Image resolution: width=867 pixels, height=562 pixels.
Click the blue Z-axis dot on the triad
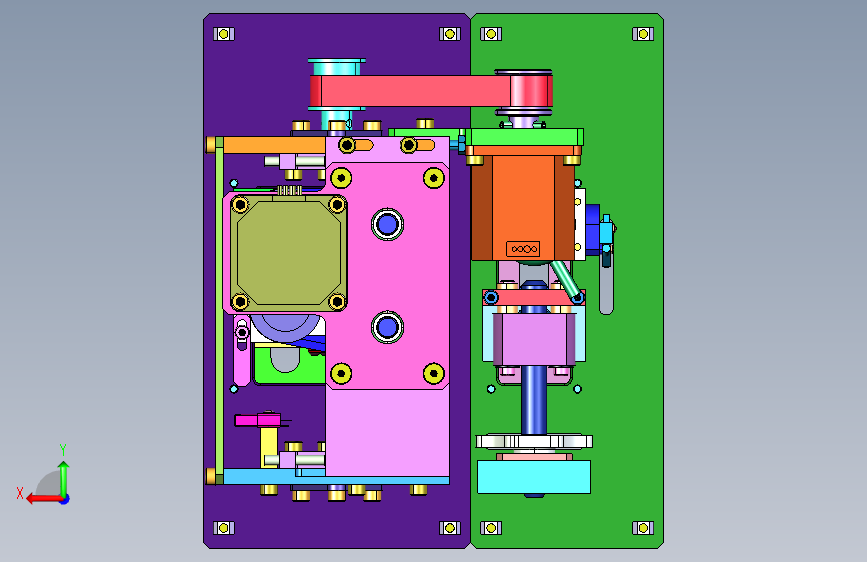click(65, 499)
